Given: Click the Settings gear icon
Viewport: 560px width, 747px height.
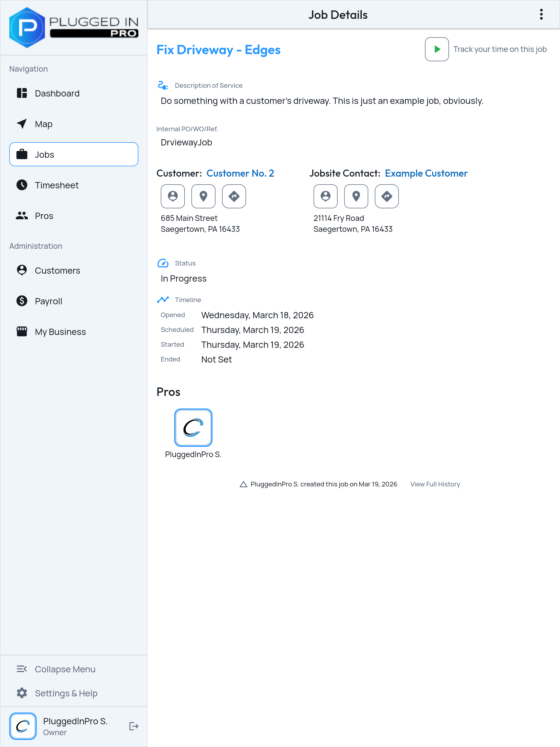Looking at the screenshot, I should pyautogui.click(x=22, y=693).
